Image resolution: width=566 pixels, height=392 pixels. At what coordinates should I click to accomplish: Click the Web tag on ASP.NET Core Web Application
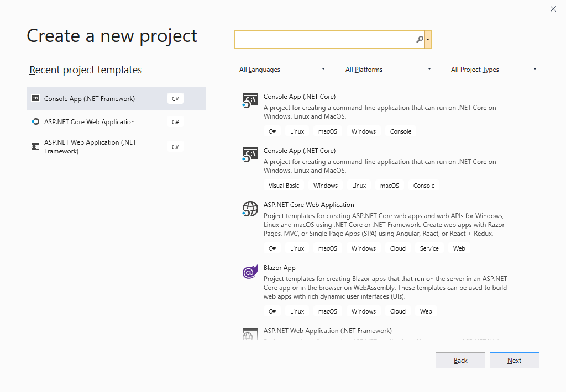(x=459, y=248)
